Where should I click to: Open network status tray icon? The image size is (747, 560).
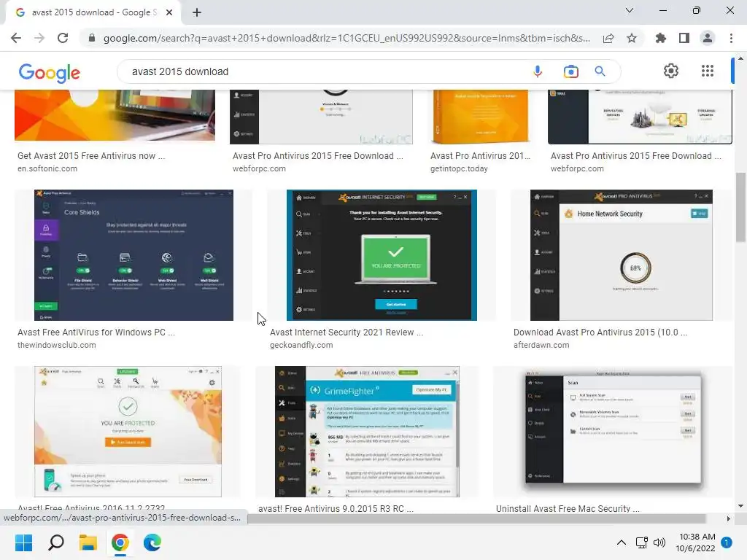(641, 542)
